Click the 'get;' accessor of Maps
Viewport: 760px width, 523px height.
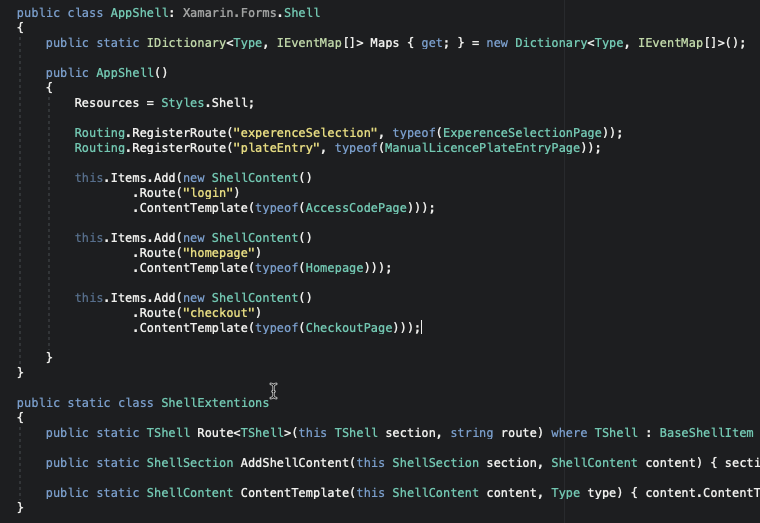(435, 43)
